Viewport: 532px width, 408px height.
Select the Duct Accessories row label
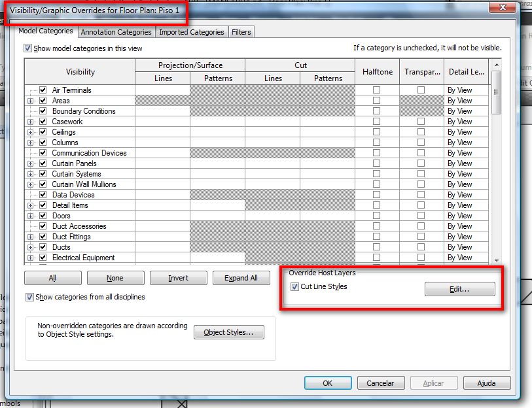tap(79, 226)
